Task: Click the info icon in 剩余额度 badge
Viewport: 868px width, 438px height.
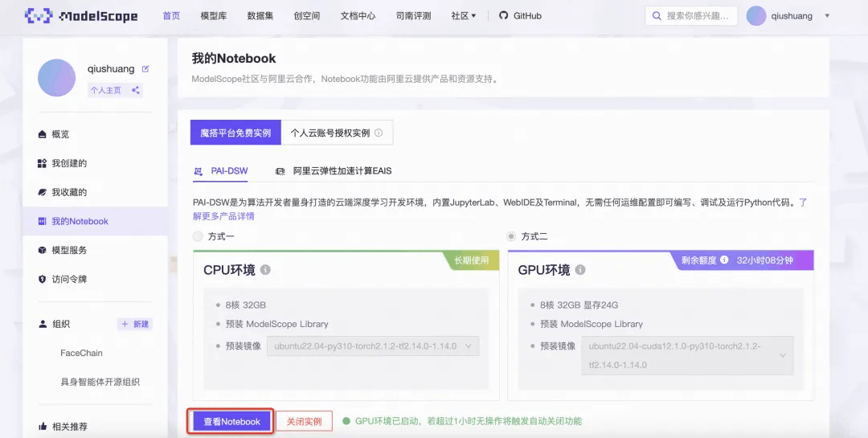Action: tap(724, 260)
